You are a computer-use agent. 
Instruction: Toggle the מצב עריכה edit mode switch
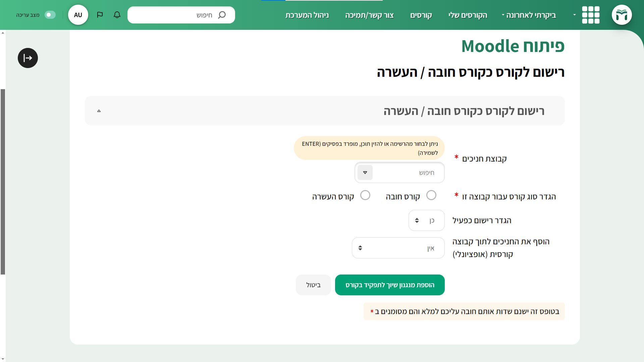(x=50, y=15)
